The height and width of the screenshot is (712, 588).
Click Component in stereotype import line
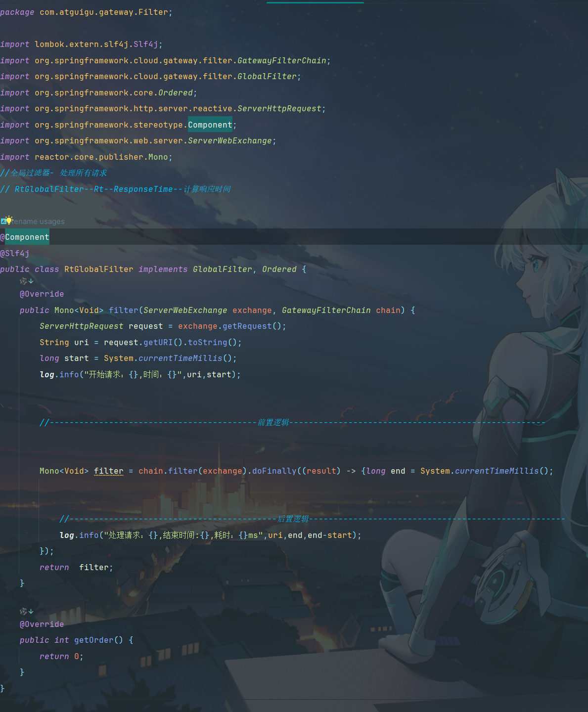(210, 125)
